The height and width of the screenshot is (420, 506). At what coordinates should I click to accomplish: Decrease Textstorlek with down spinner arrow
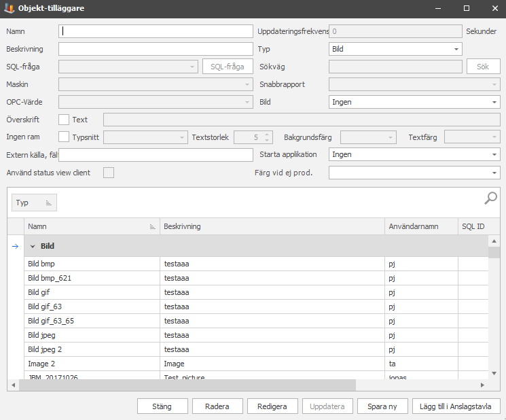(267, 140)
